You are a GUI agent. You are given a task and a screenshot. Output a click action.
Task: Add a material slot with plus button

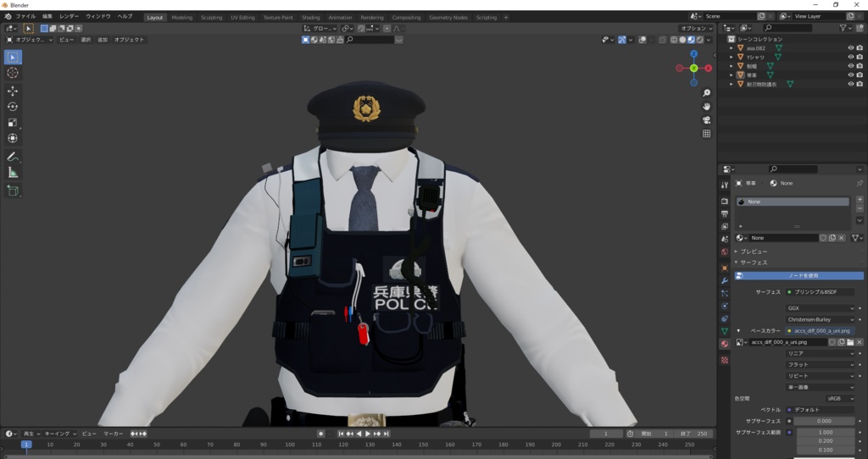[860, 200]
